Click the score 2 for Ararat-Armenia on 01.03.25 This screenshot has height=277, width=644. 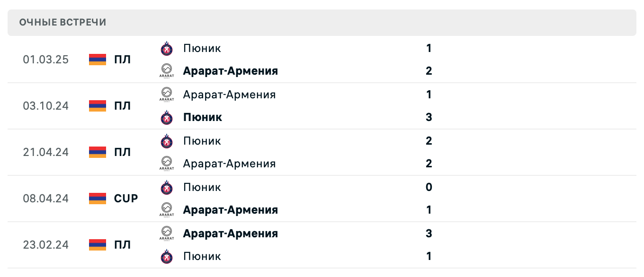tap(429, 70)
